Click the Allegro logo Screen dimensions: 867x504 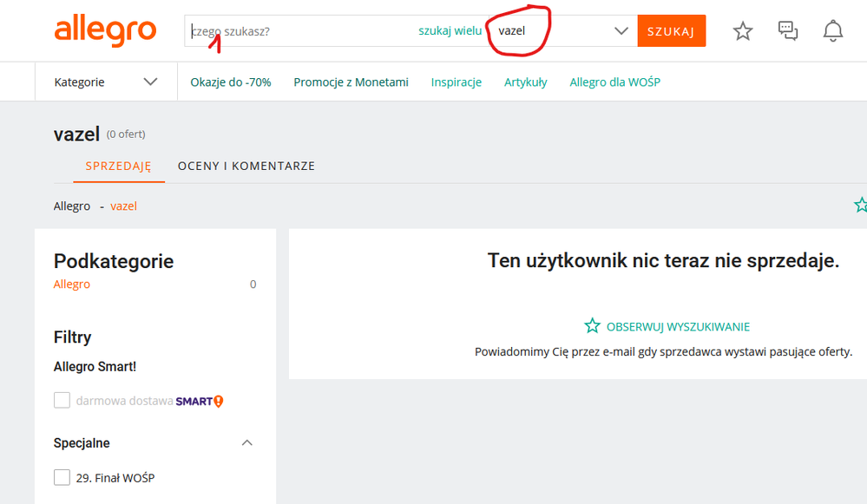click(106, 31)
